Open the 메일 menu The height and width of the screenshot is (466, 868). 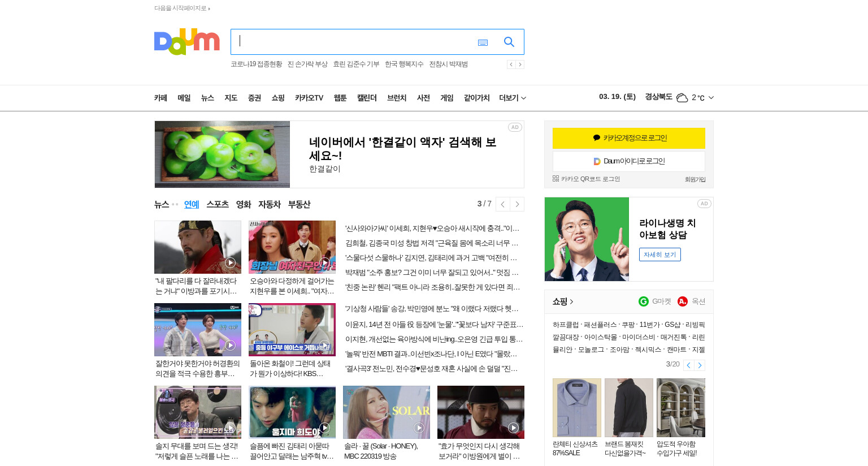pos(184,98)
